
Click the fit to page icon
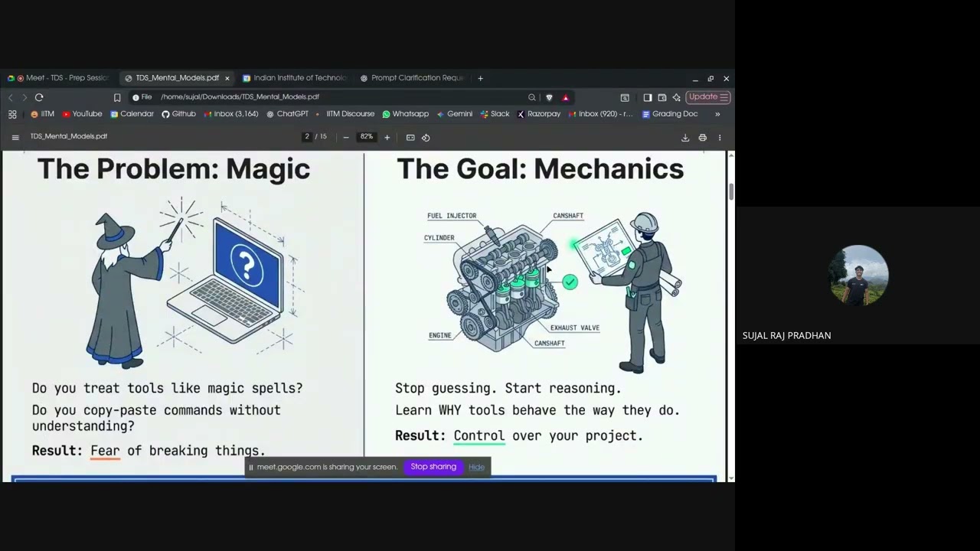tap(410, 138)
